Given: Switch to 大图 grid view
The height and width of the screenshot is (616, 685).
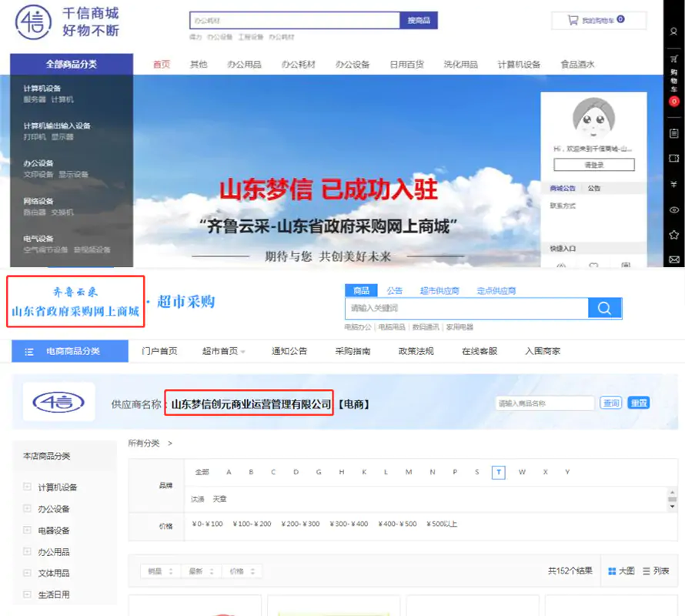Looking at the screenshot, I should [621, 571].
